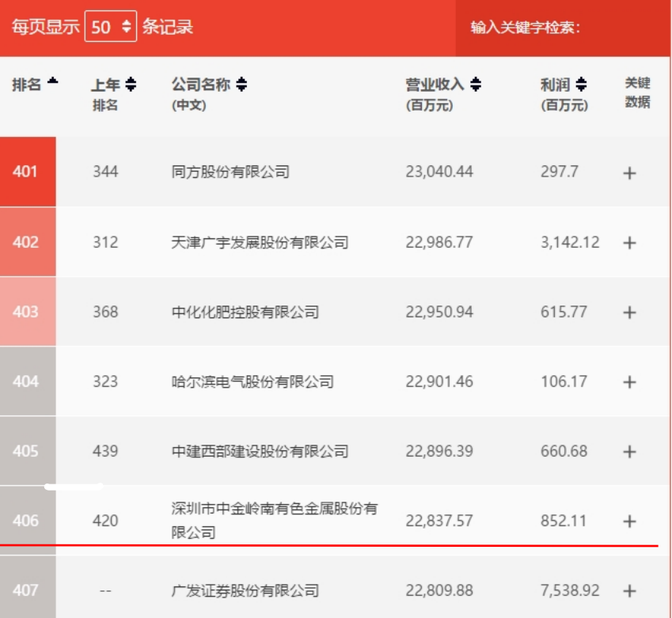672x618 pixels.
Task: Select 深圳市中金岭南有色金属股份有限公司 company name
Action: pos(274,520)
